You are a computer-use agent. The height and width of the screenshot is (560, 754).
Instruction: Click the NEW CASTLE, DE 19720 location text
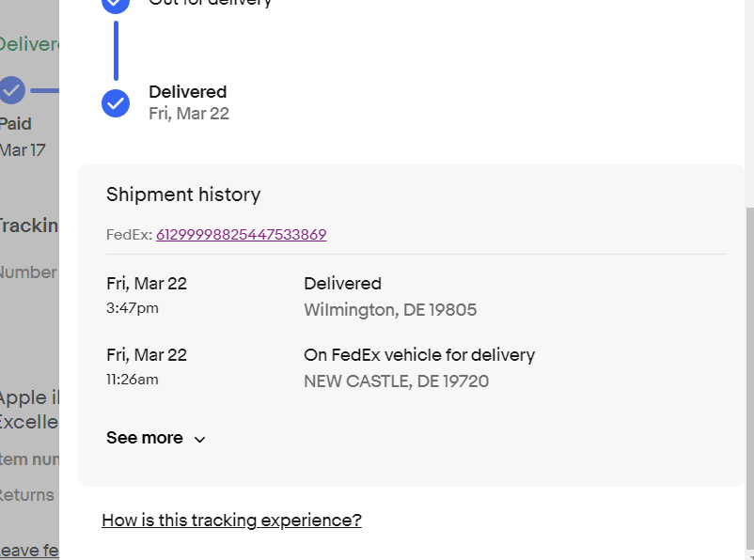[396, 381]
